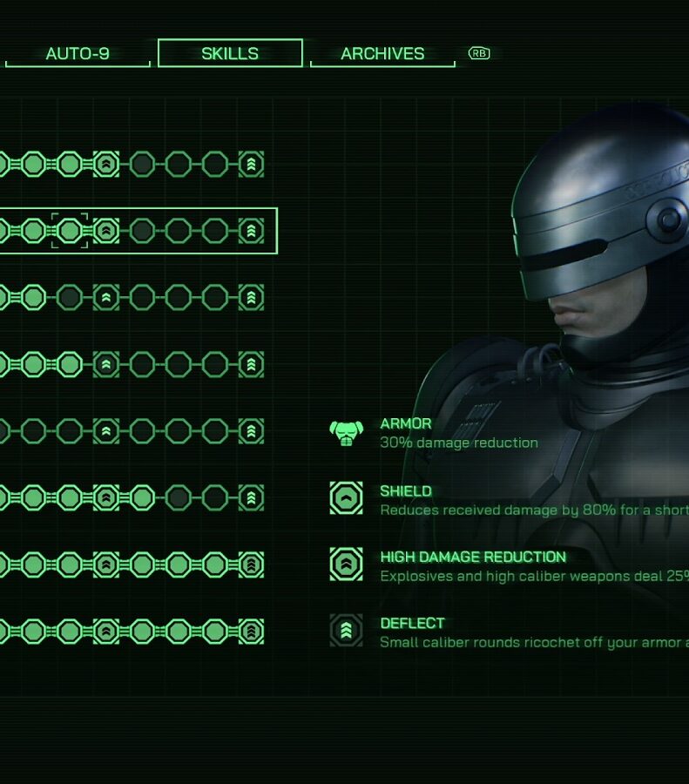Select the triple-chevron perk node in the third skill row
Viewport: 689px width, 784px height.
pyautogui.click(x=251, y=298)
